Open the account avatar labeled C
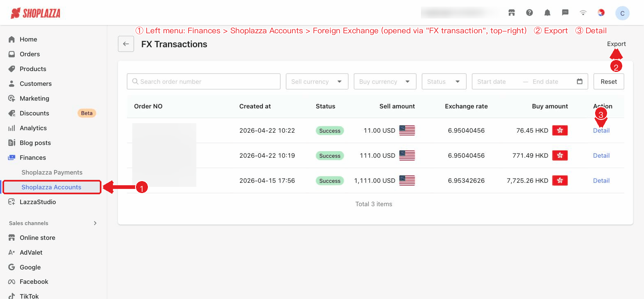Viewport: 644px width, 299px height. coord(622,13)
